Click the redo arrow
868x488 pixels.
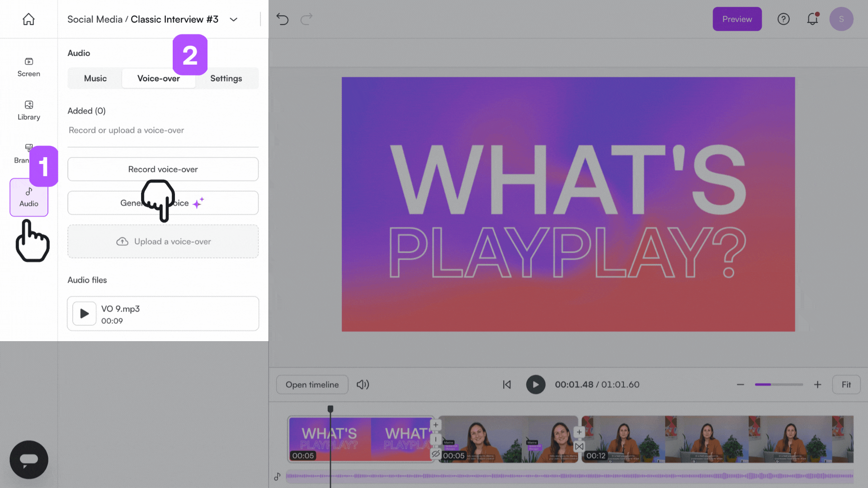(x=307, y=19)
